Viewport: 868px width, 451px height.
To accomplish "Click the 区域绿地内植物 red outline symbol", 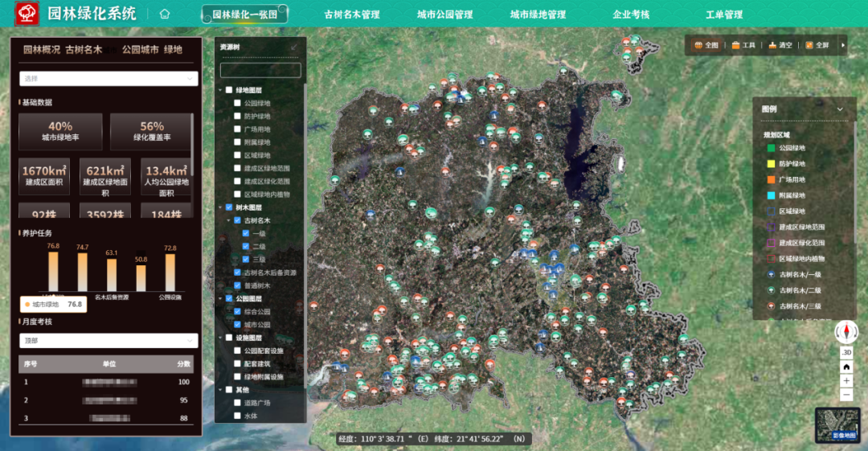I will tap(771, 259).
